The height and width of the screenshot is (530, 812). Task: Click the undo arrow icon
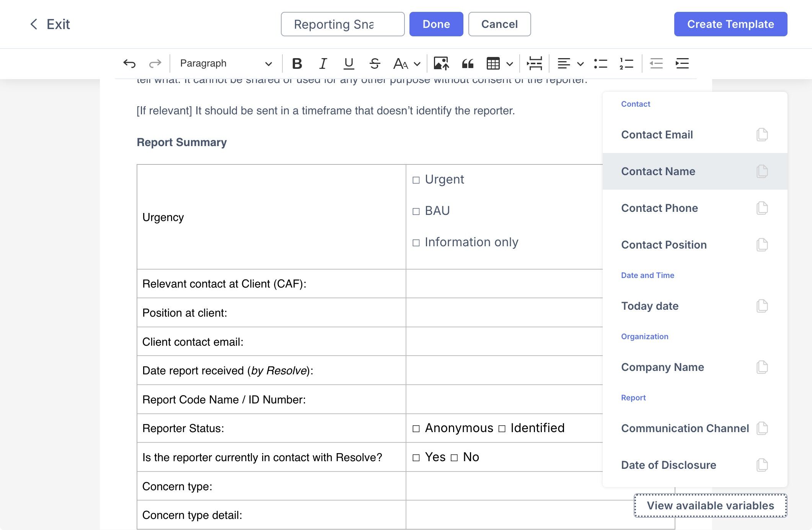pyautogui.click(x=129, y=63)
